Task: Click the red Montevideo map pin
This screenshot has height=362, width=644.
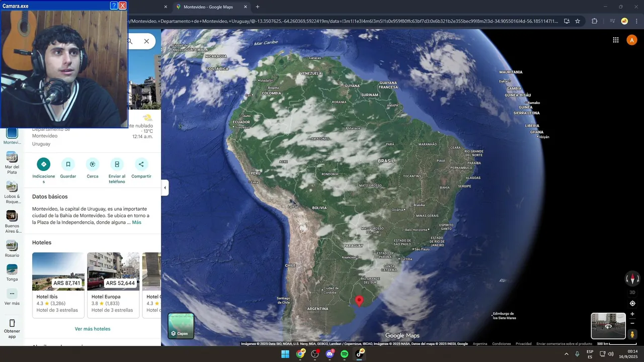Action: pyautogui.click(x=359, y=301)
